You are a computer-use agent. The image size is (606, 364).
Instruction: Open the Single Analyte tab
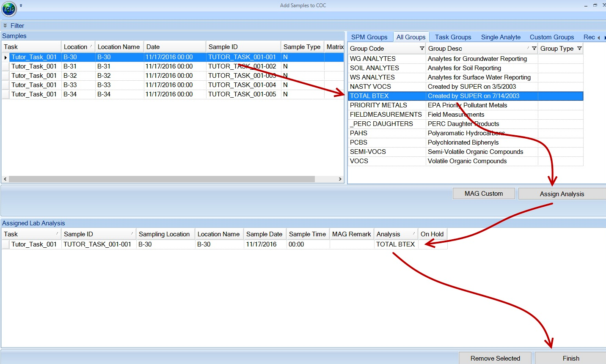pos(501,37)
